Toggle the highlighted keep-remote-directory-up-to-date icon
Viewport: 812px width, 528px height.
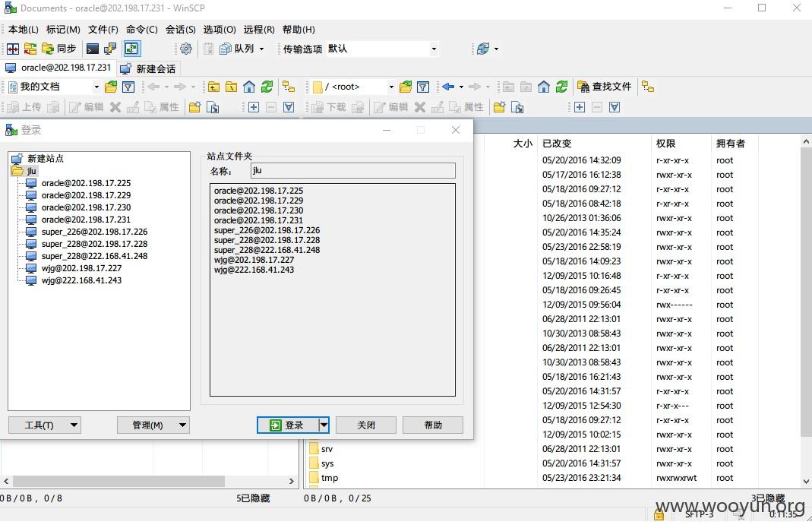pos(131,49)
